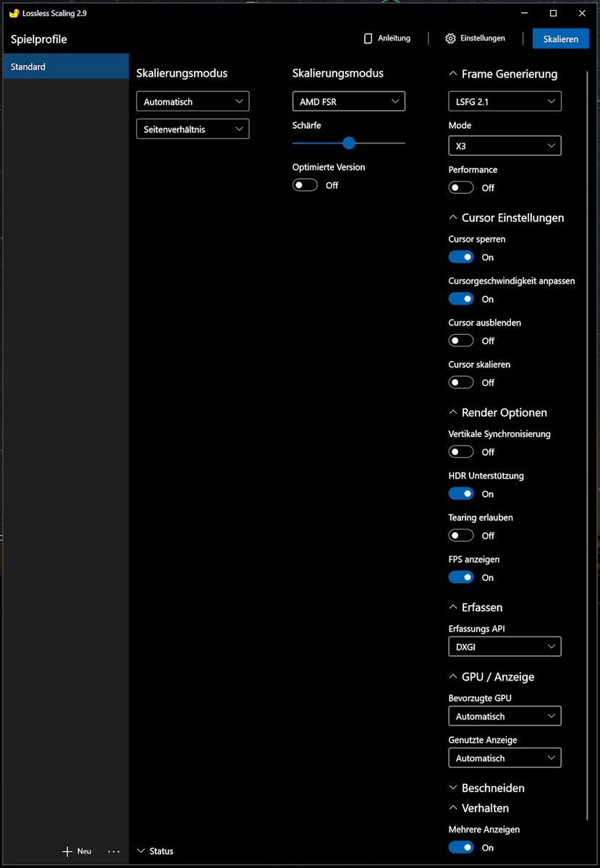The width and height of the screenshot is (600, 868).
Task: Collapse the Cursor Einstellungen section chevron
Action: (453, 218)
